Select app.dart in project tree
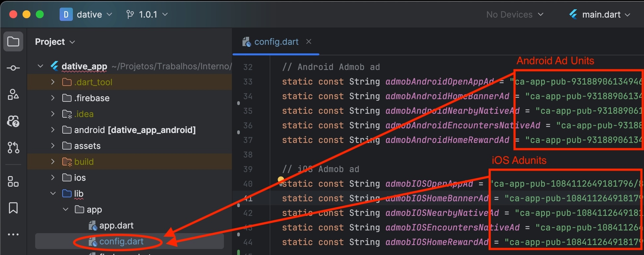This screenshot has height=255, width=644. [x=116, y=225]
